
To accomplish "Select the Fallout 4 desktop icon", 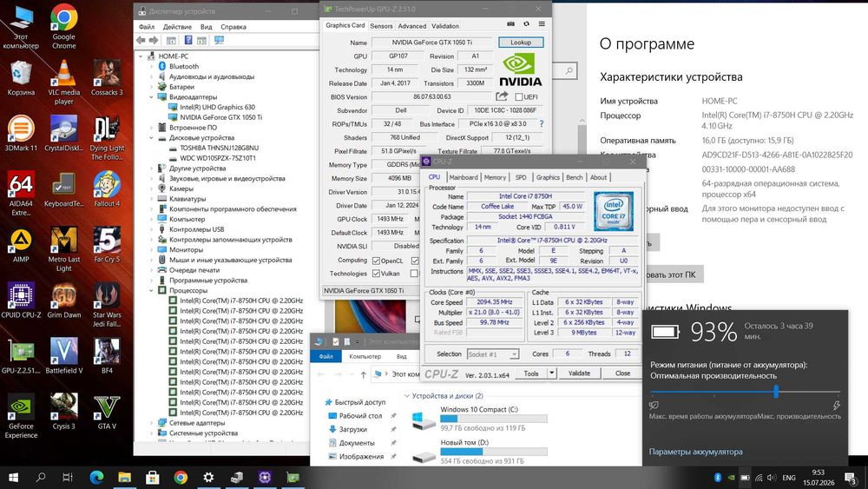I will (107, 188).
